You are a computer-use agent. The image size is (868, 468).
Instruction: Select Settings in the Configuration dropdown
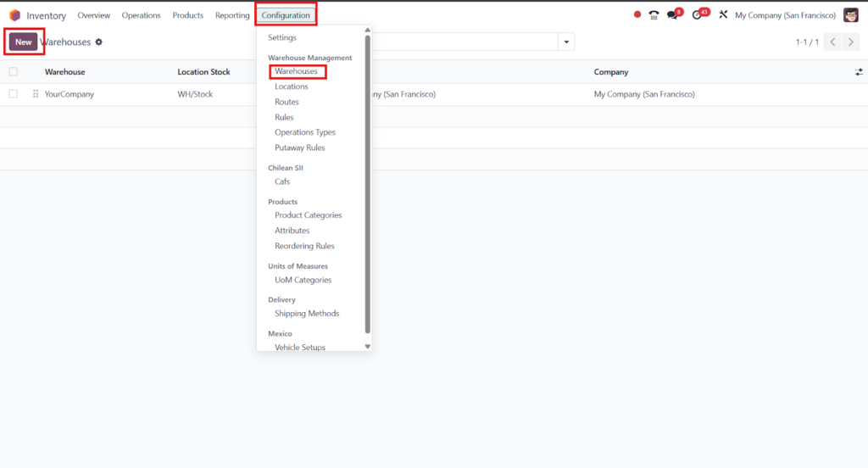pyautogui.click(x=282, y=37)
